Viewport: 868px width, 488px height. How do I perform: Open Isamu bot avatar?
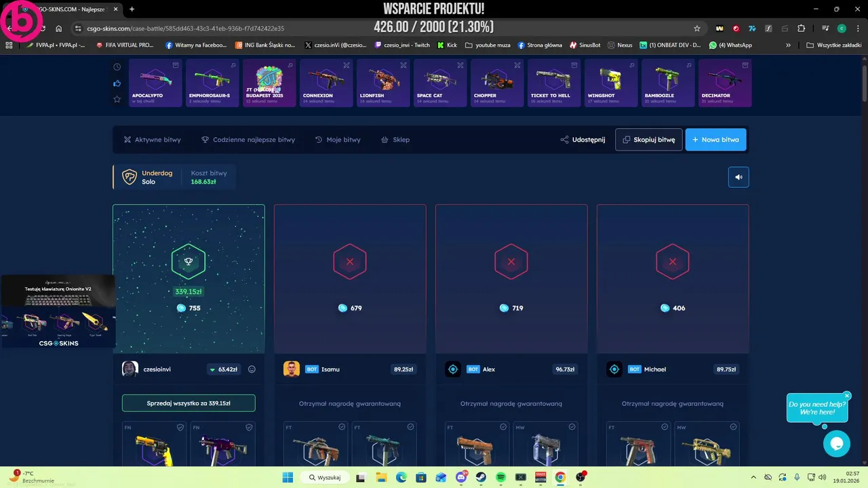pos(292,369)
